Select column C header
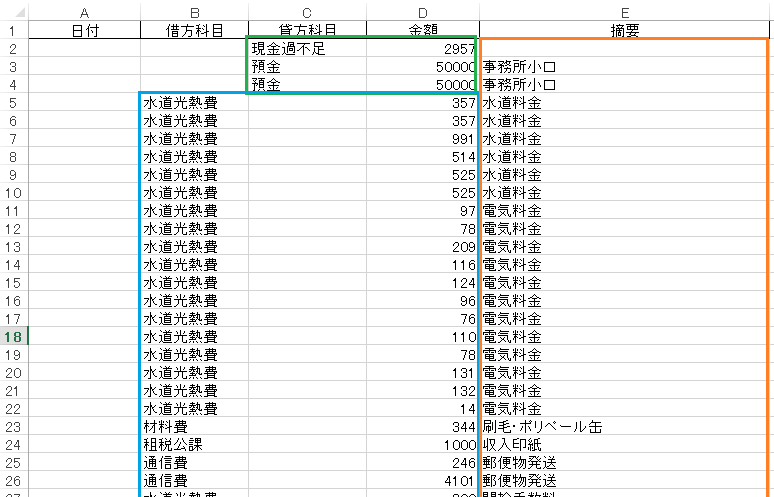Image resolution: width=774 pixels, height=497 pixels. (307, 11)
